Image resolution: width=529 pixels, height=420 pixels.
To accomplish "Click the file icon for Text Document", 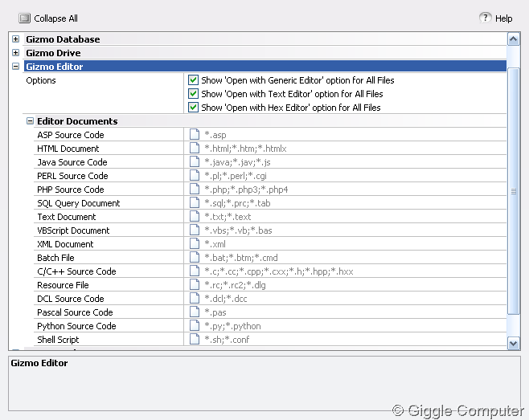I will (x=195, y=216).
